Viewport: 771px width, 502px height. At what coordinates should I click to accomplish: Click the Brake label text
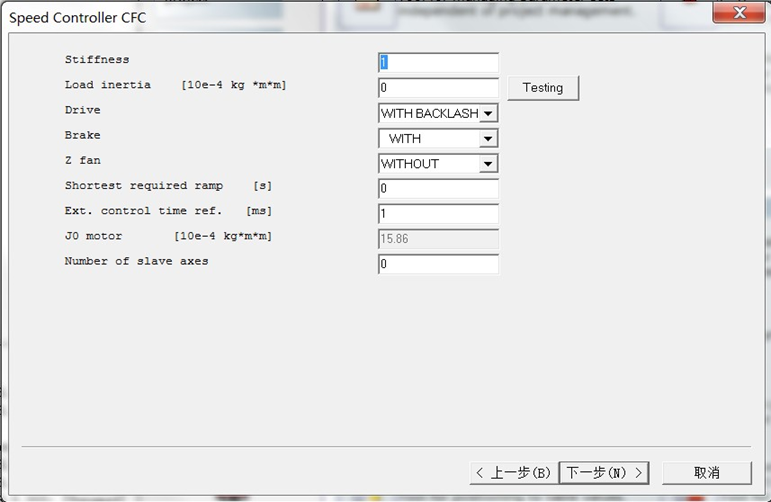click(x=83, y=135)
